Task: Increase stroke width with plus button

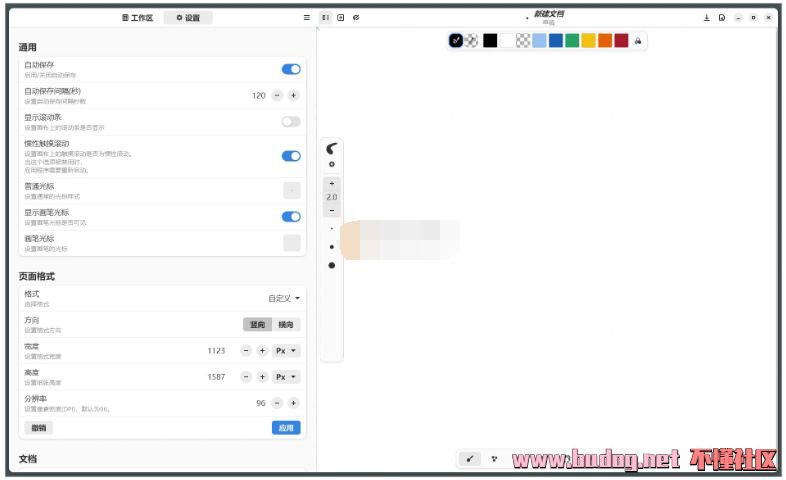Action: (x=332, y=184)
